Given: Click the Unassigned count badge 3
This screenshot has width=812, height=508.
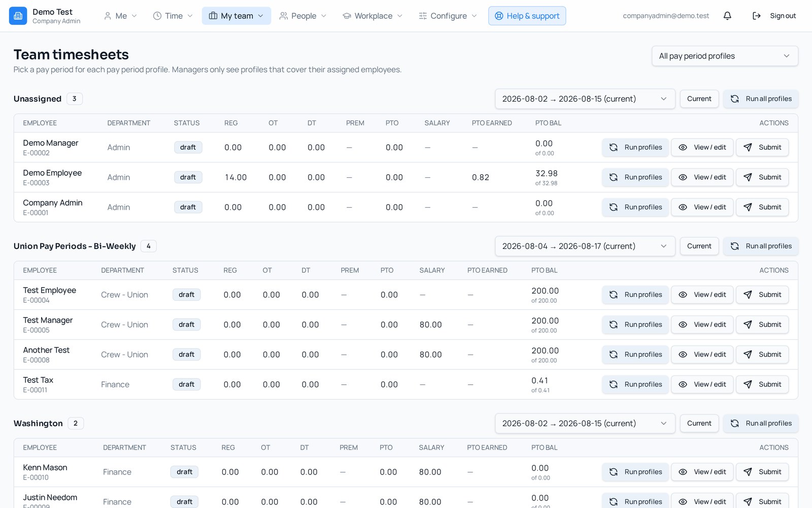Looking at the screenshot, I should [74, 99].
